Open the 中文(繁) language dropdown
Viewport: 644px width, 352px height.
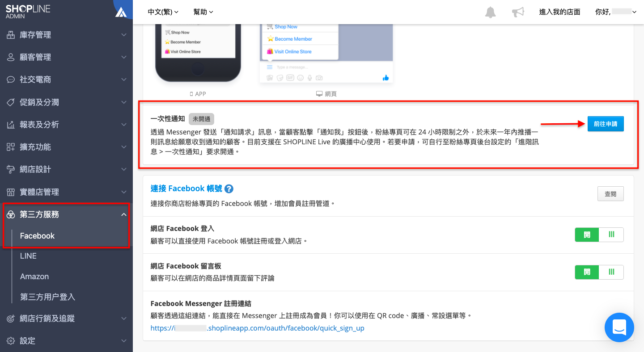click(163, 12)
